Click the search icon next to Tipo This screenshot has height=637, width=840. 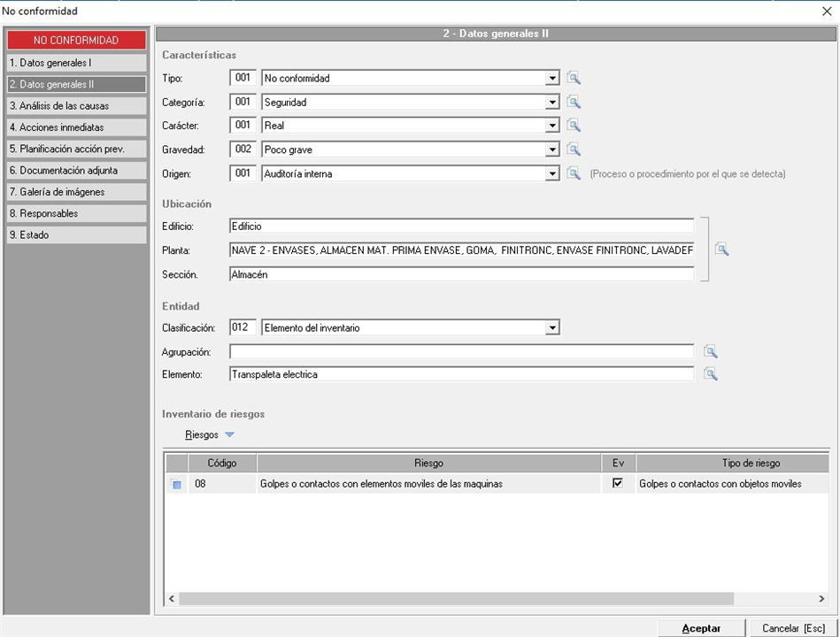pos(574,78)
